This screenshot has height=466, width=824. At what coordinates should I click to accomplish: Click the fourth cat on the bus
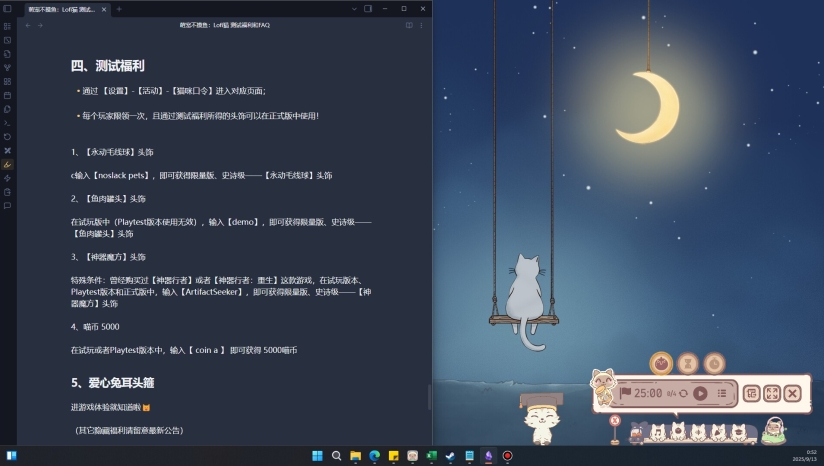tap(718, 432)
